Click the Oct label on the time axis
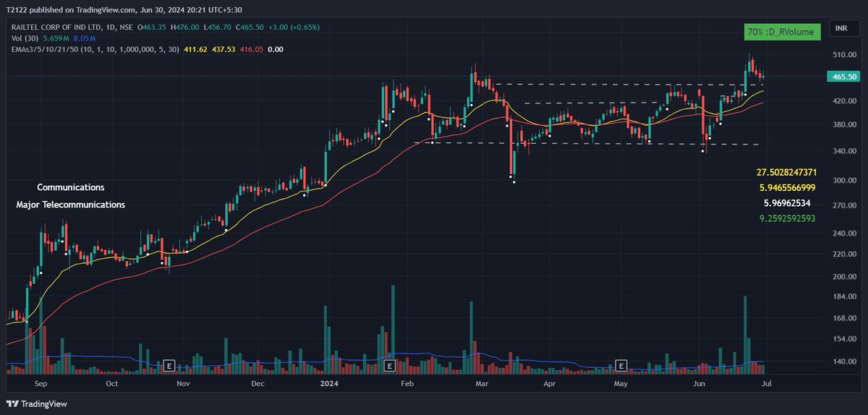The width and height of the screenshot is (868, 415). point(111,384)
